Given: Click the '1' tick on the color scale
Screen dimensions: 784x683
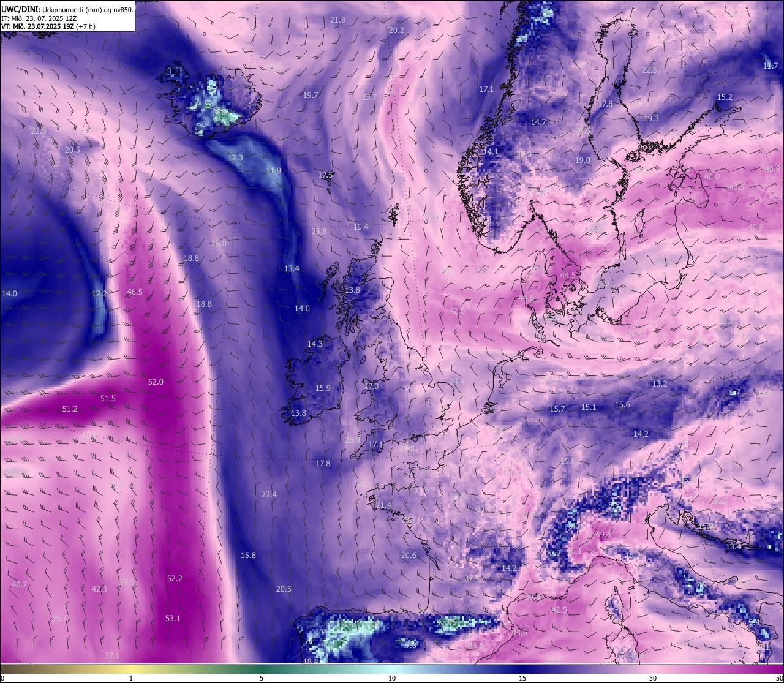Looking at the screenshot, I should pos(131,678).
